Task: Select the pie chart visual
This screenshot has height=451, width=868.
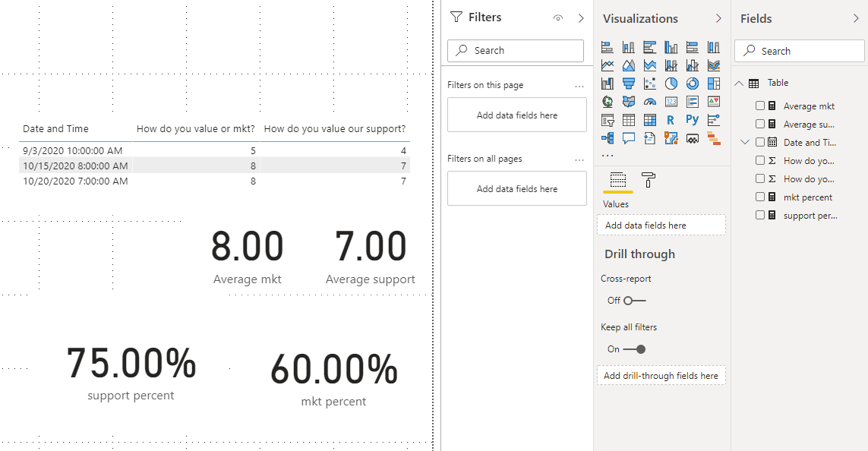Action: [x=671, y=84]
